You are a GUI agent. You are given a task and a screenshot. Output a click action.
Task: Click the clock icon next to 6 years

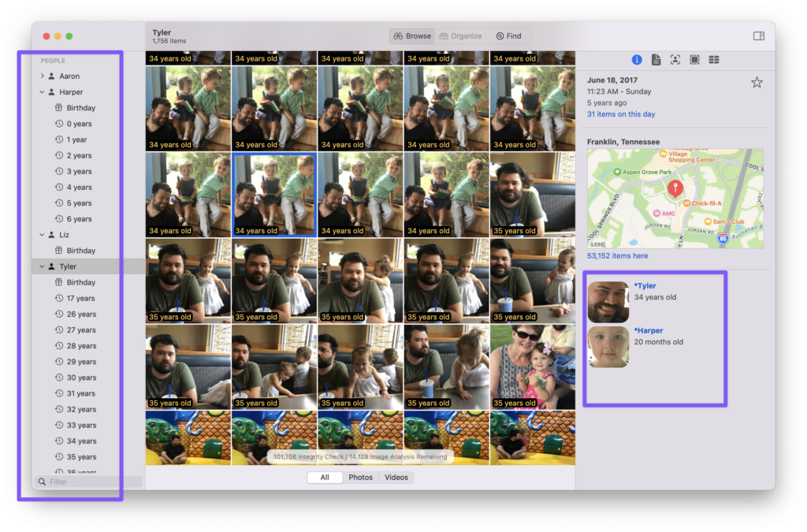pyautogui.click(x=59, y=218)
